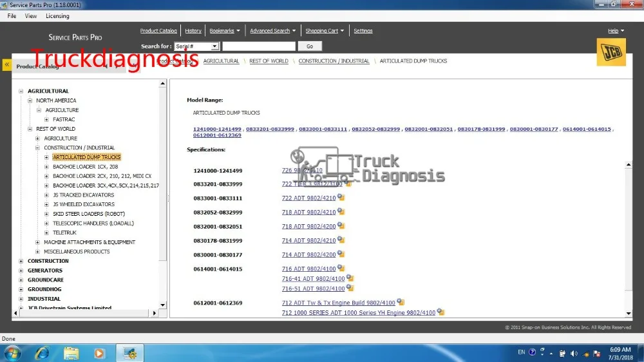Open File Explorer from the taskbar

click(x=71, y=354)
